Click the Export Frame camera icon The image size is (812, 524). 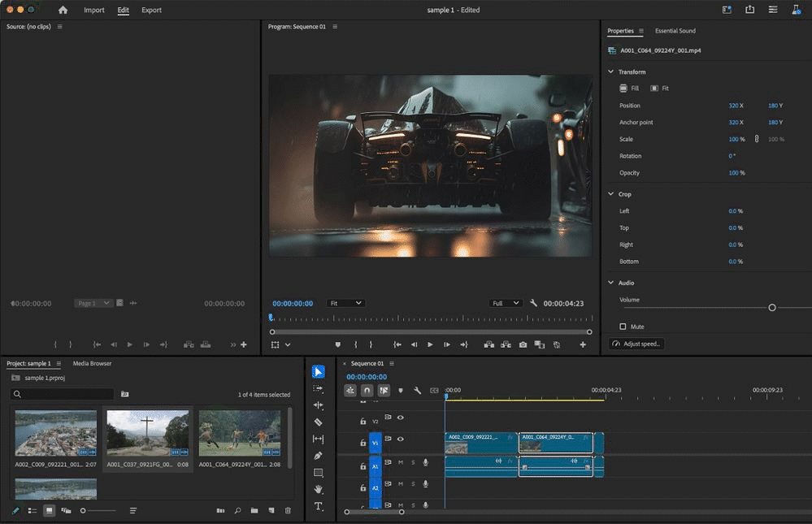523,344
